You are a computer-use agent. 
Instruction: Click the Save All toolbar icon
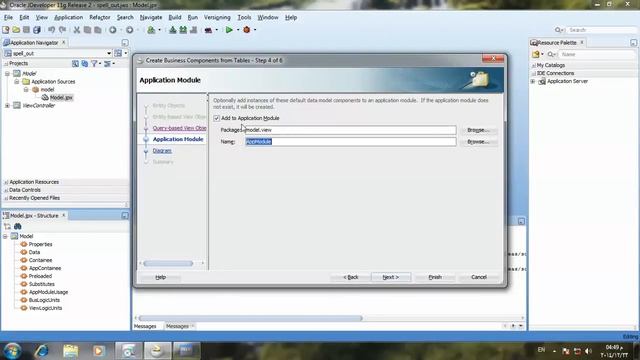pos(37,30)
